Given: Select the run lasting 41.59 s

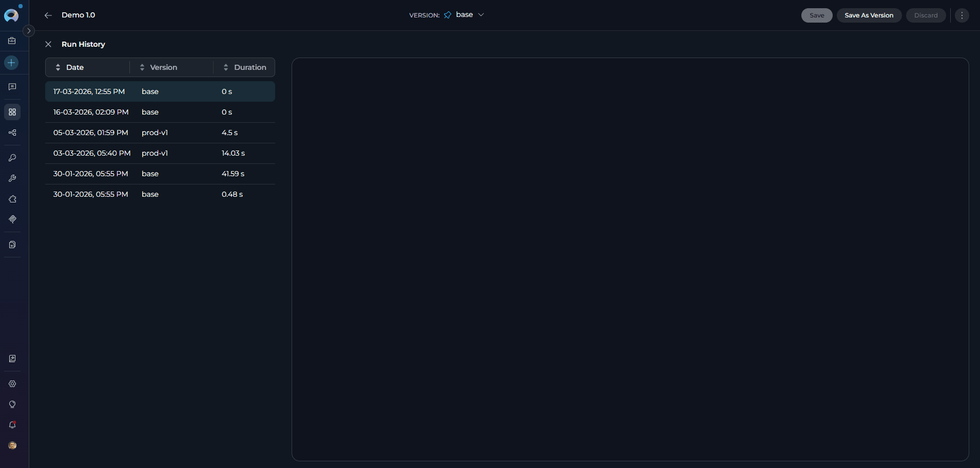Looking at the screenshot, I should [160, 174].
